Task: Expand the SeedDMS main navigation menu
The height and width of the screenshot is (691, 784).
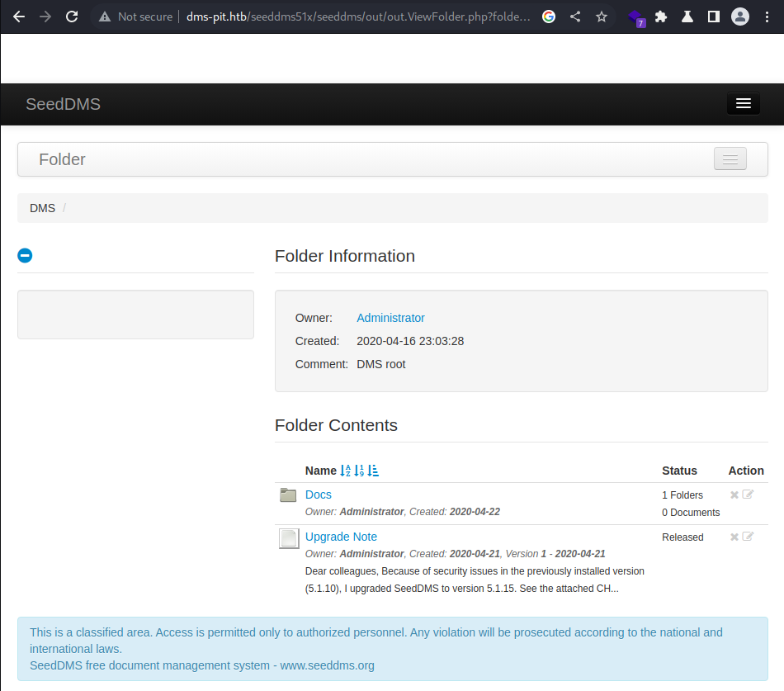Action: coord(744,103)
